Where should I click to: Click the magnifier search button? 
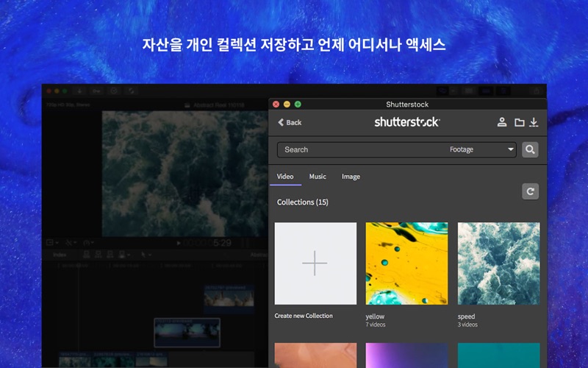point(530,149)
